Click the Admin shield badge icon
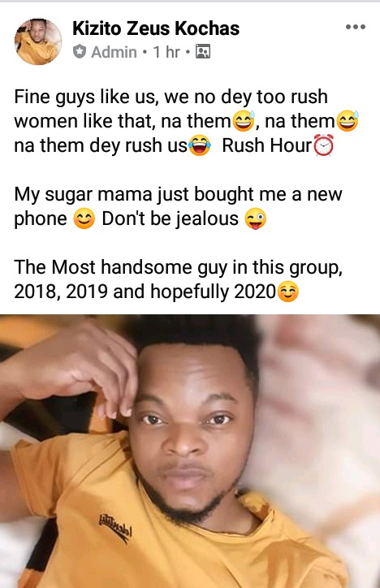 coord(79,52)
